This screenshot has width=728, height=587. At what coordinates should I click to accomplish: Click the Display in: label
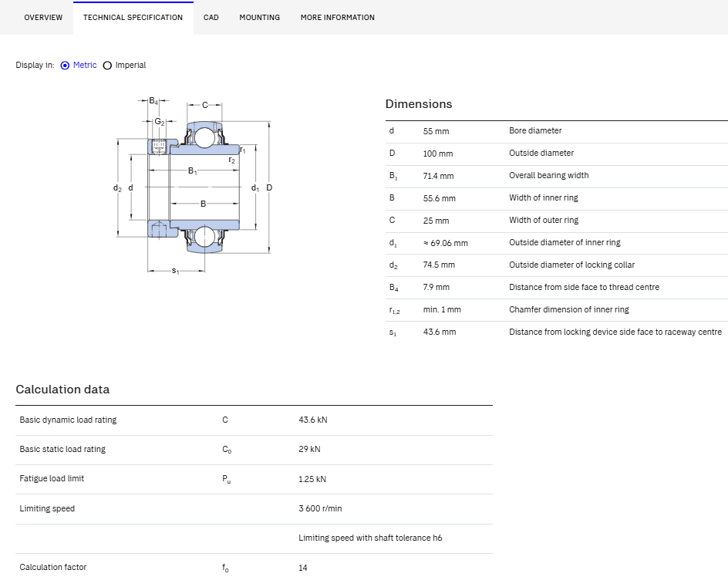click(35, 65)
